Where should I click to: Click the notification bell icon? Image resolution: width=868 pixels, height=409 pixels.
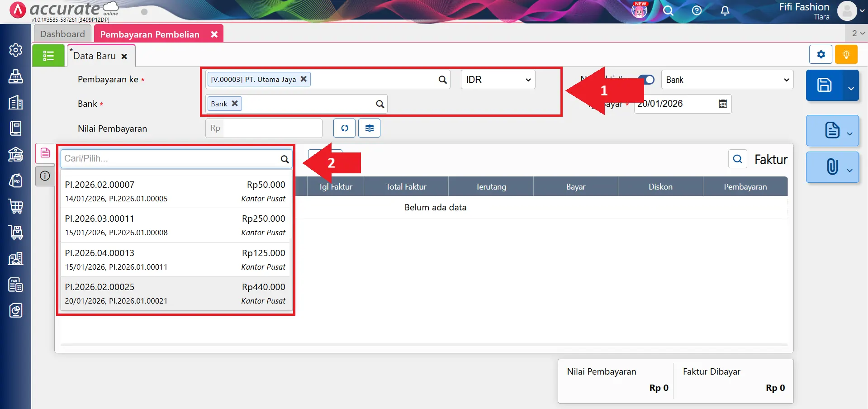725,11
